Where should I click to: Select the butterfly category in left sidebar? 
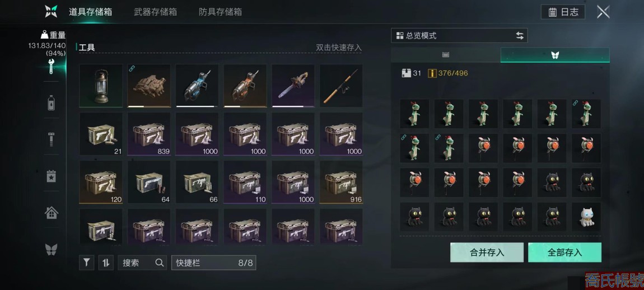click(x=51, y=249)
